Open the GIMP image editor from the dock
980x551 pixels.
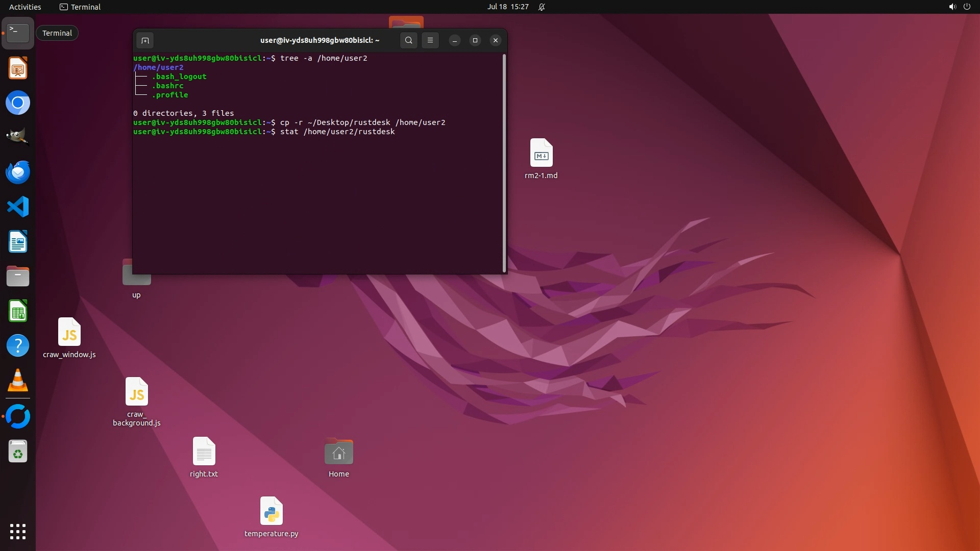pos(18,137)
